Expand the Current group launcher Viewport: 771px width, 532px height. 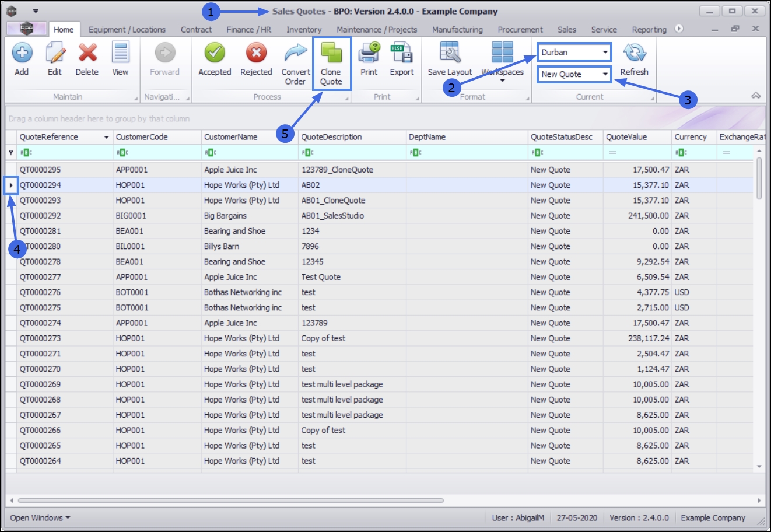point(653,99)
